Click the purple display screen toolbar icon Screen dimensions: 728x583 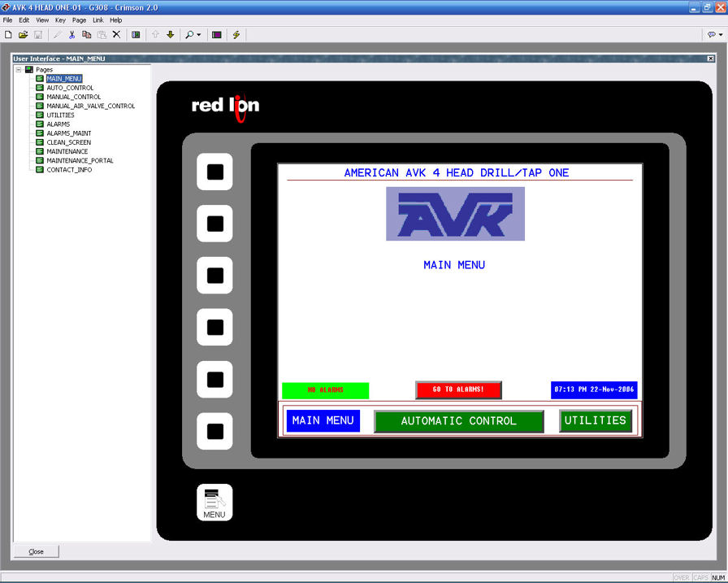click(217, 35)
